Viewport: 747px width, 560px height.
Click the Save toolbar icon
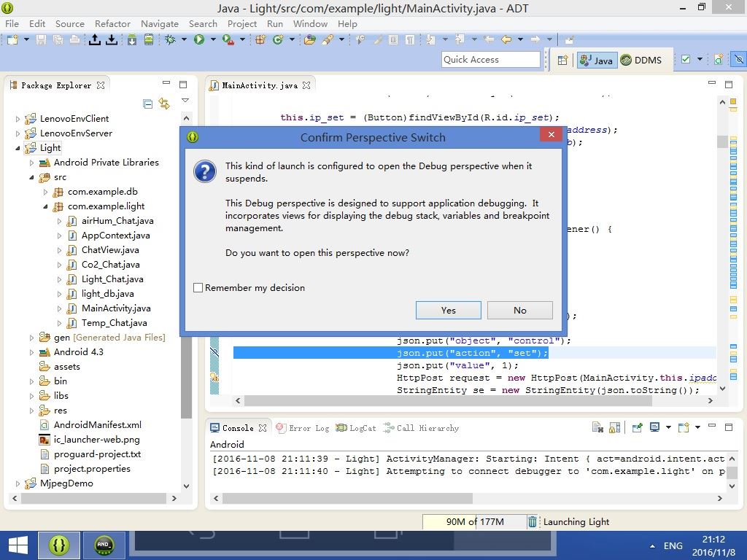coord(42,39)
